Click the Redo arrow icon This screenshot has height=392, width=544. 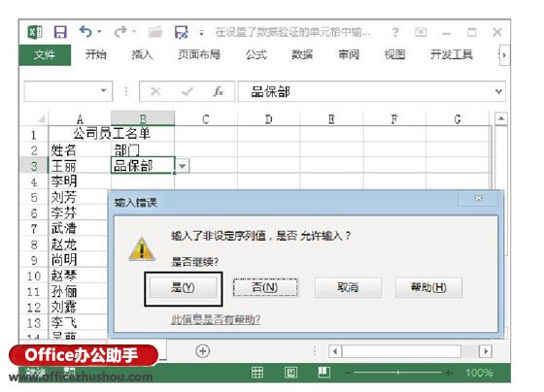point(120,32)
